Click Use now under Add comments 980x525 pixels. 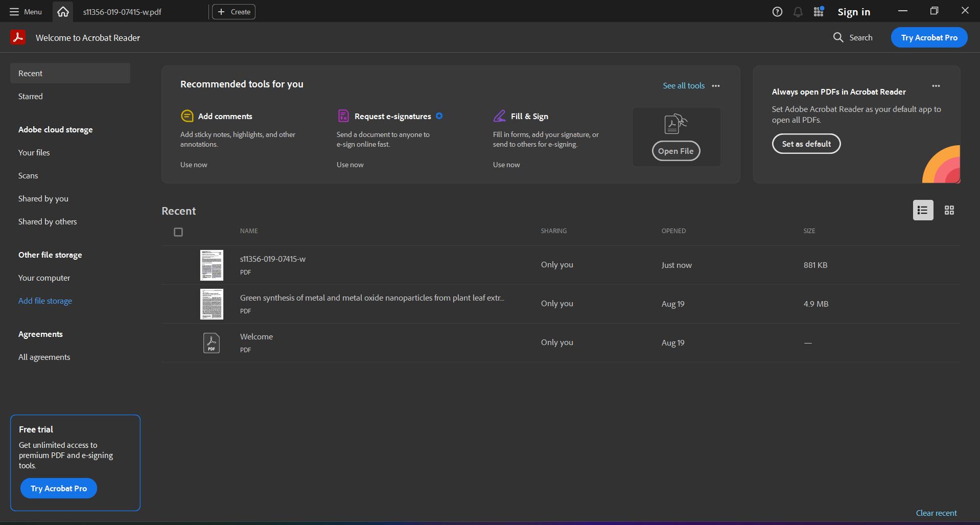[x=194, y=165]
